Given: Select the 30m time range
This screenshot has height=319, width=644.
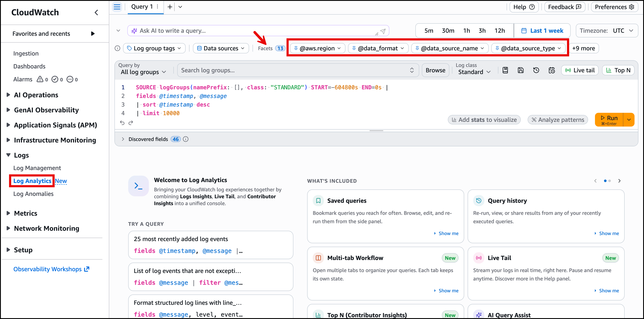Looking at the screenshot, I should 448,31.
